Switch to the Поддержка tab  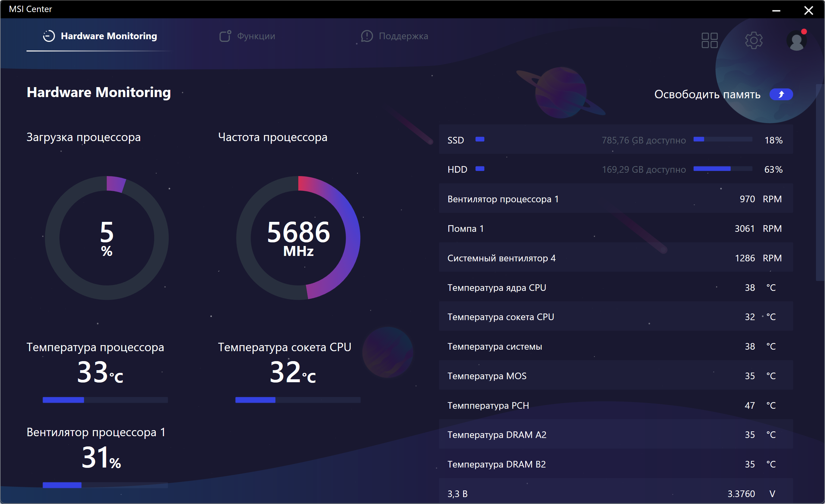click(403, 36)
